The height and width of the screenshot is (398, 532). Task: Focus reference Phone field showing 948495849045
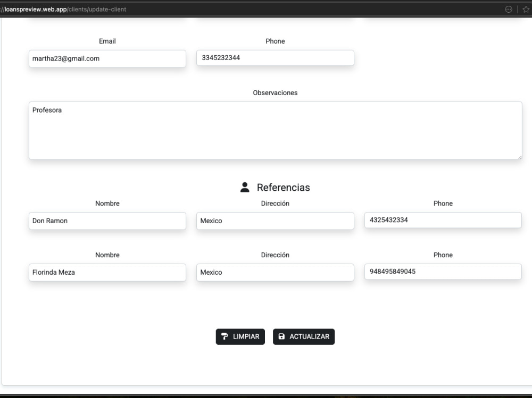443,272
